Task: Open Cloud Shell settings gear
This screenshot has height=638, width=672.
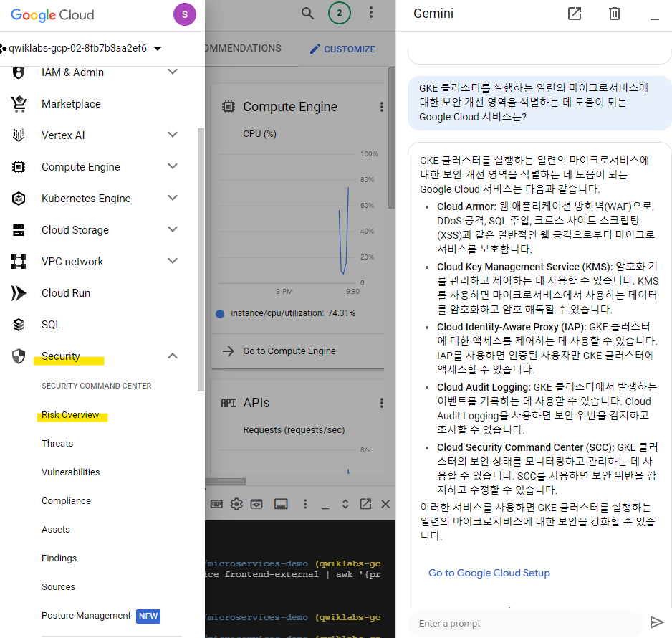Action: pyautogui.click(x=236, y=504)
